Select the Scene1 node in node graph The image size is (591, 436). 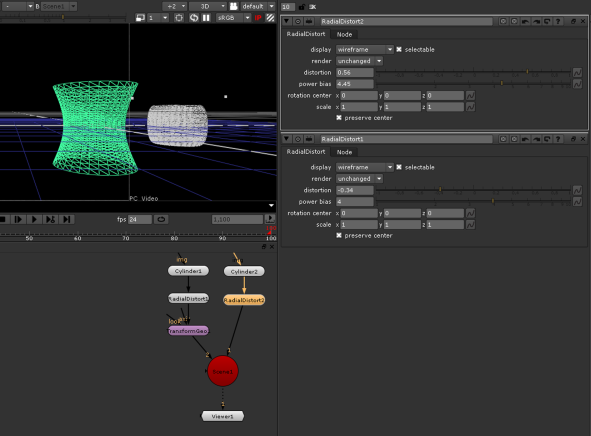223,371
